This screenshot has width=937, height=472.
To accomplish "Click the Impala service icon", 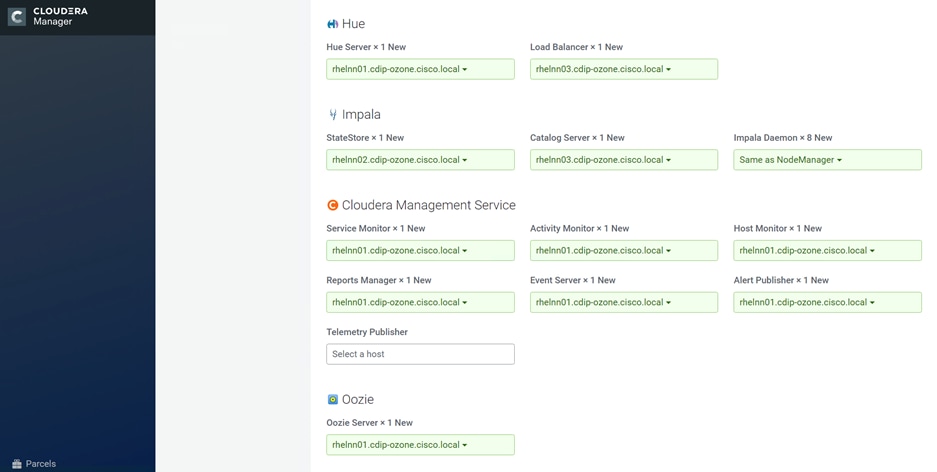I will pyautogui.click(x=333, y=114).
